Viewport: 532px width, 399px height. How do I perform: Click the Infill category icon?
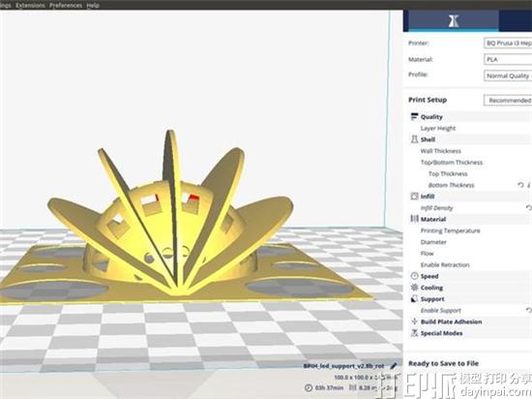pos(414,197)
